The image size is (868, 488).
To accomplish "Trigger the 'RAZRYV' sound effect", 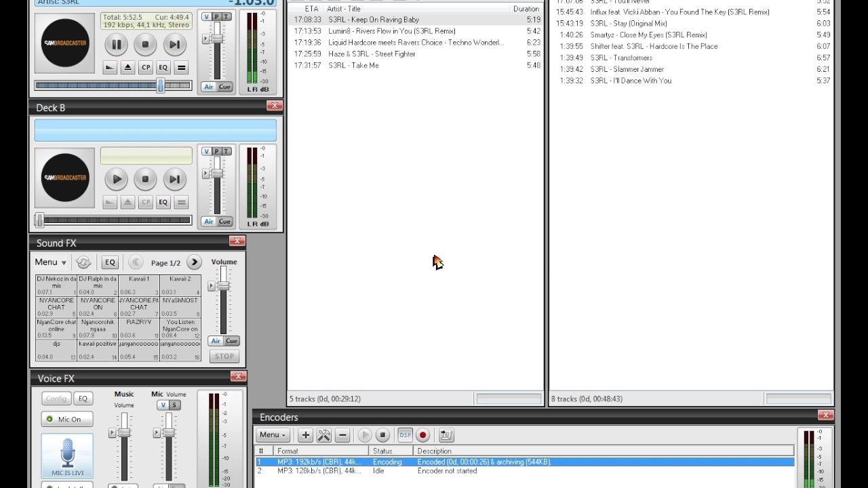I will 139,329.
